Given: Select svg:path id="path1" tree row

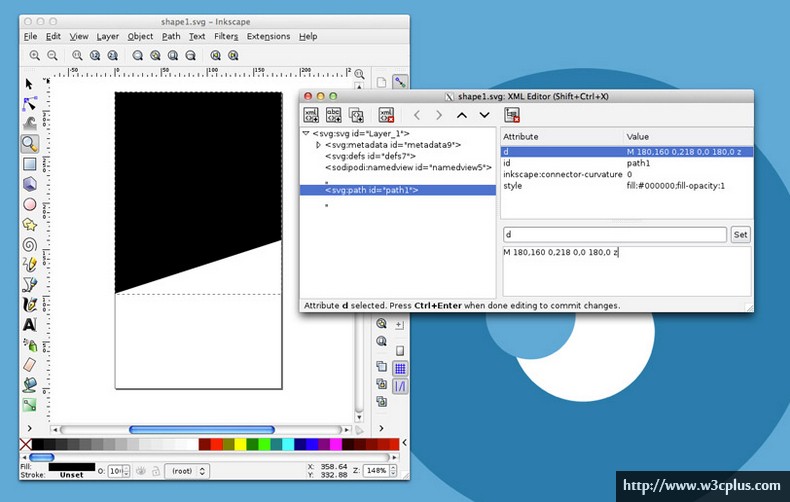Looking at the screenshot, I should 398,190.
